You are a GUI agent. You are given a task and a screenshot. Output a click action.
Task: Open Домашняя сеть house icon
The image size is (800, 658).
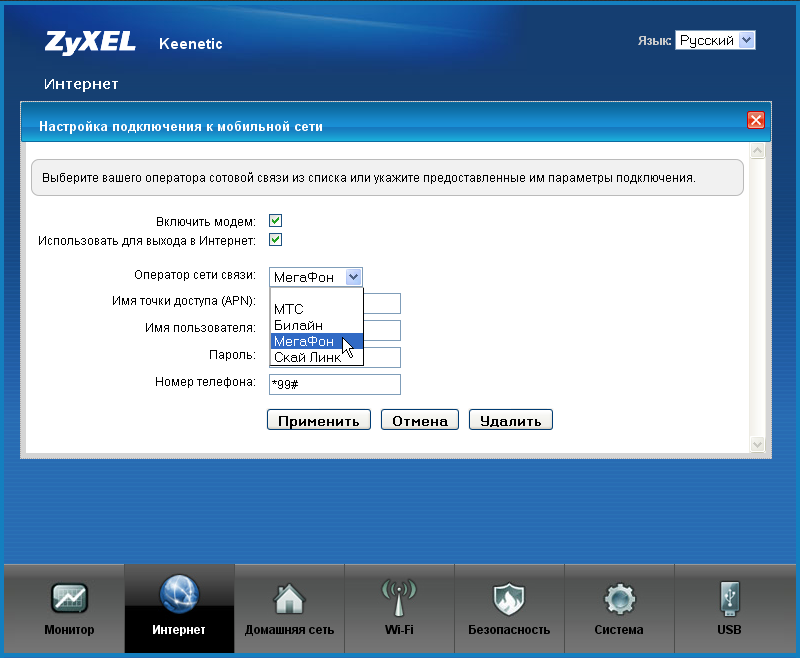(x=289, y=598)
